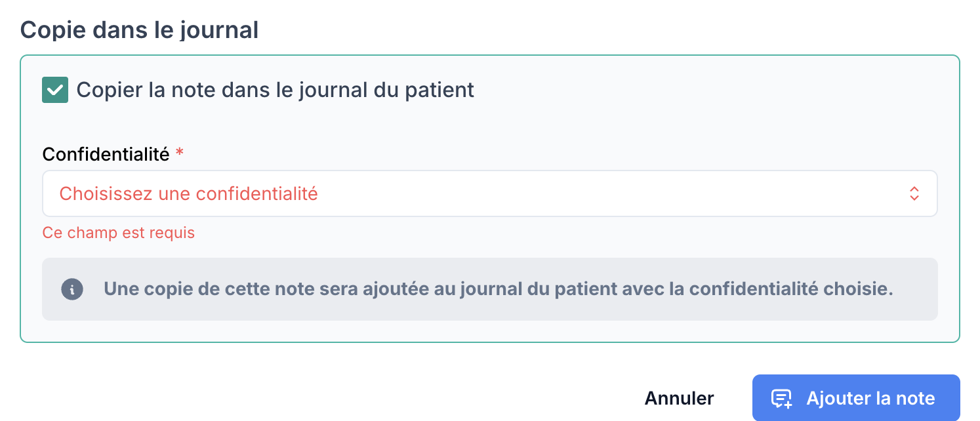Click the note-plus icon on Ajouter la note

781,399
